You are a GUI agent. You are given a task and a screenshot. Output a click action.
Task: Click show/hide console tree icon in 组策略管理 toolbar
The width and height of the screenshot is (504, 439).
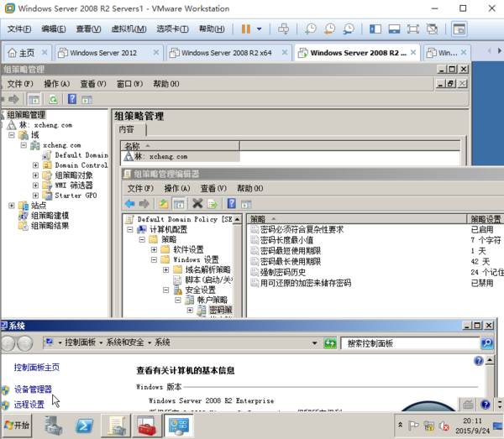tap(34, 99)
